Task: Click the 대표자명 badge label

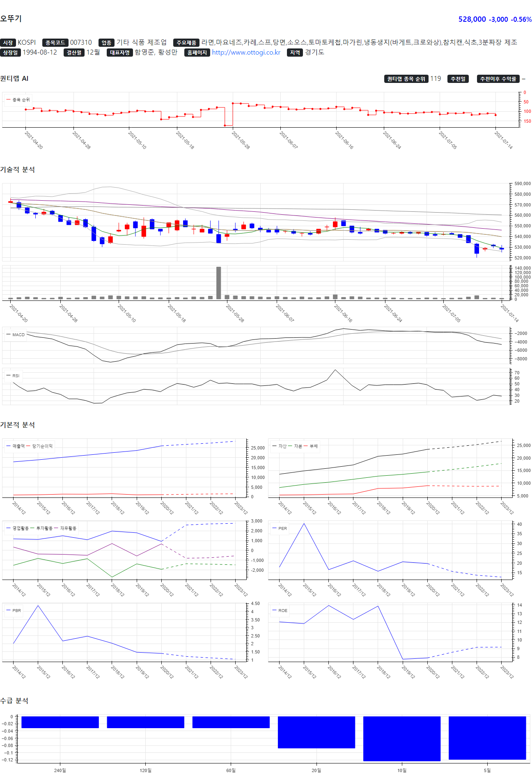Action: click(x=120, y=53)
